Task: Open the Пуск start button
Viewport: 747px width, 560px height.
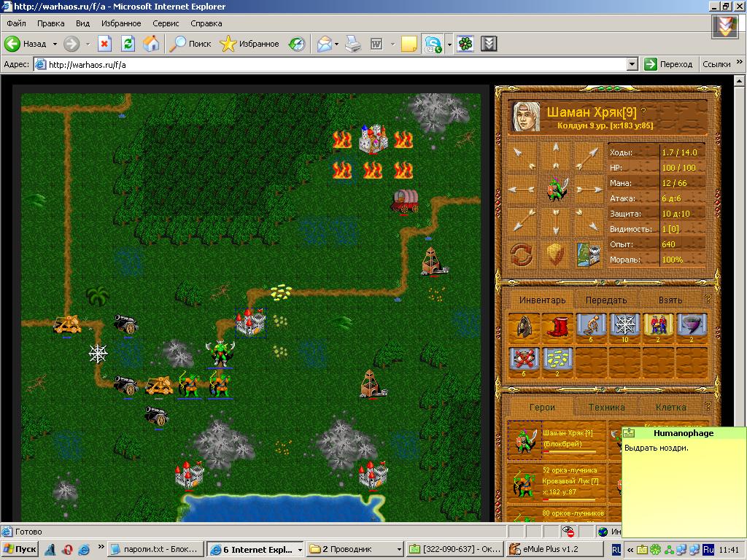Action: click(x=20, y=549)
